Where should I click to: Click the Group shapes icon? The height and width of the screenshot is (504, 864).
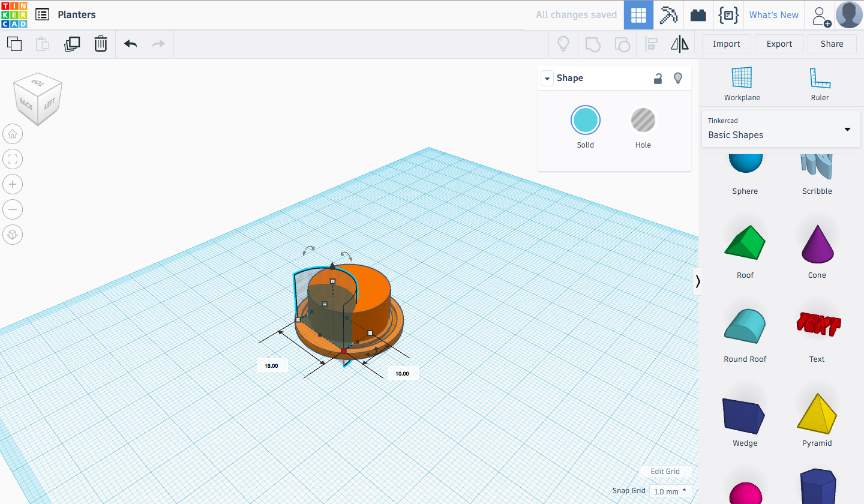593,44
